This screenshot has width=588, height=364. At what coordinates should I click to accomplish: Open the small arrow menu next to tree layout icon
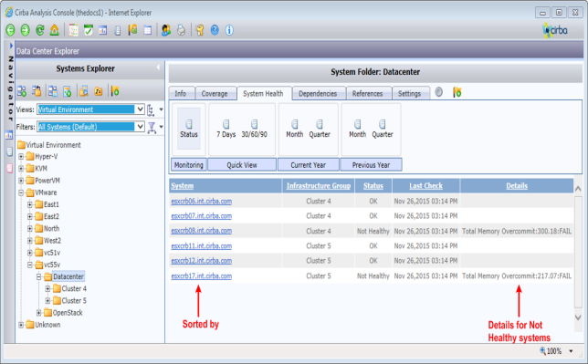click(x=162, y=109)
